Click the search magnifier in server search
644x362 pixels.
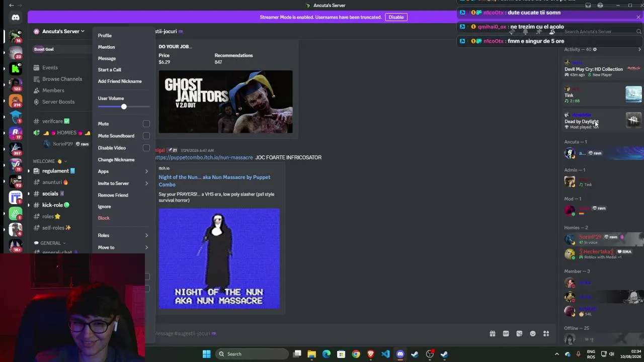coord(639,32)
